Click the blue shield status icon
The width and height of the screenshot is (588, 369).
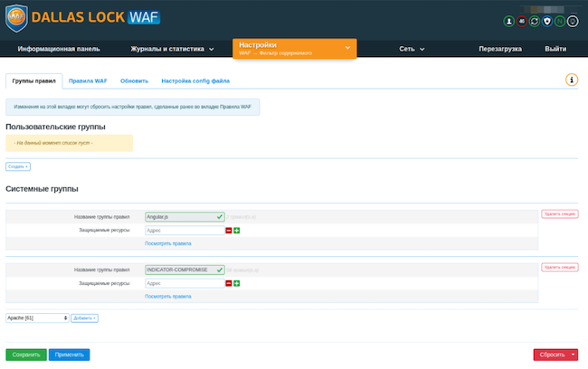547,22
